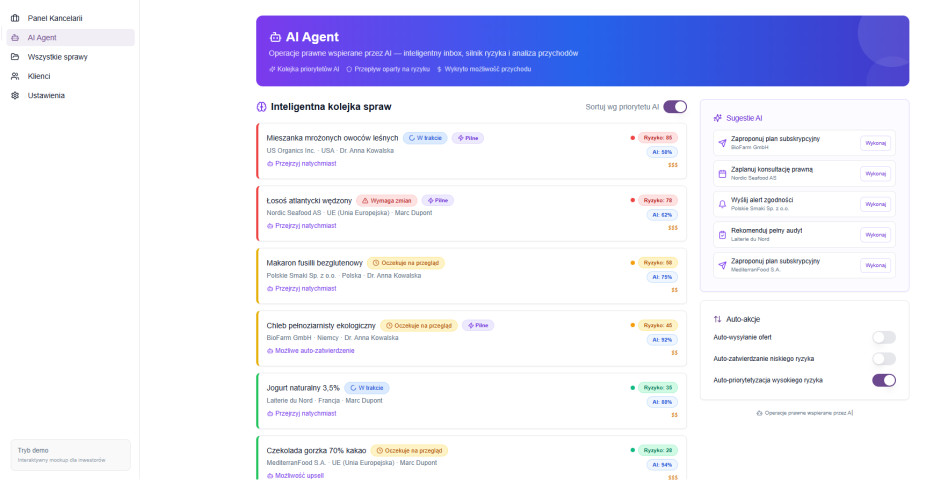
Task: Click the sparkle icon next to Sugestie AI
Action: pyautogui.click(x=717, y=117)
